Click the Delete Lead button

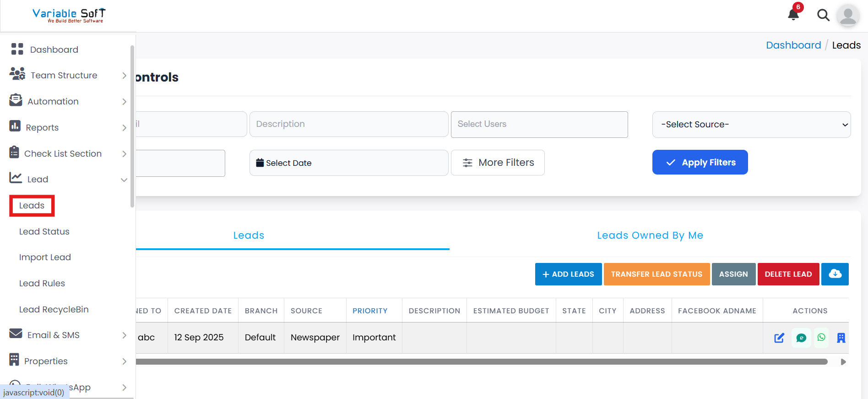pos(788,274)
